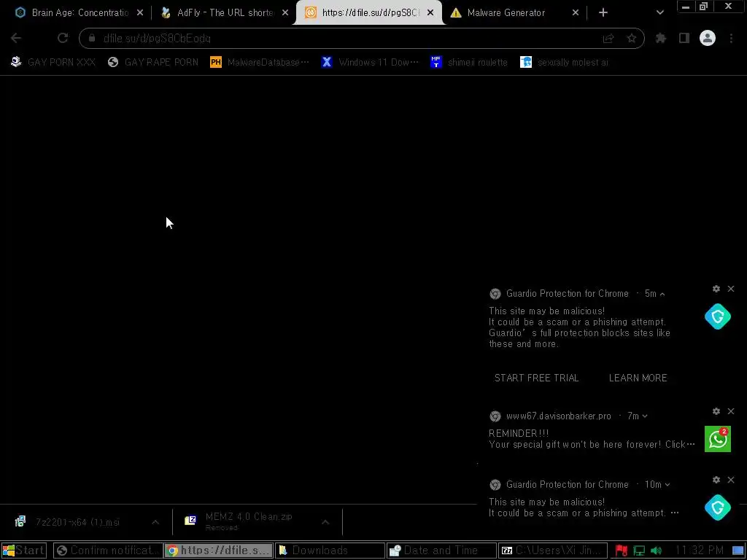The image size is (747, 560).
Task: Close the dfile.su tab
Action: coord(430,13)
